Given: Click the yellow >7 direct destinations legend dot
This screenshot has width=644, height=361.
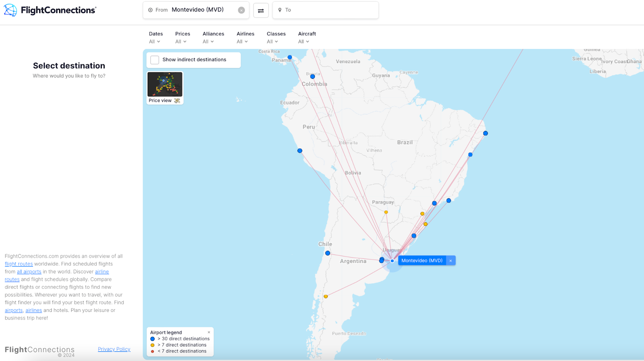Looking at the screenshot, I should coord(153,345).
